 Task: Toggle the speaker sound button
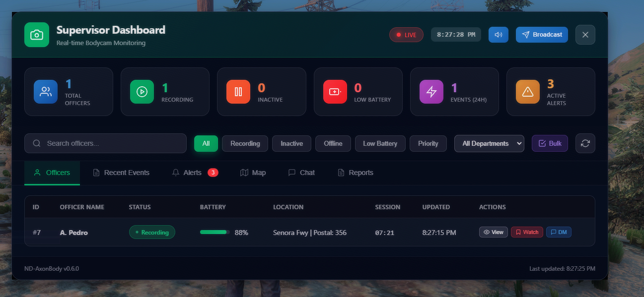[498, 35]
